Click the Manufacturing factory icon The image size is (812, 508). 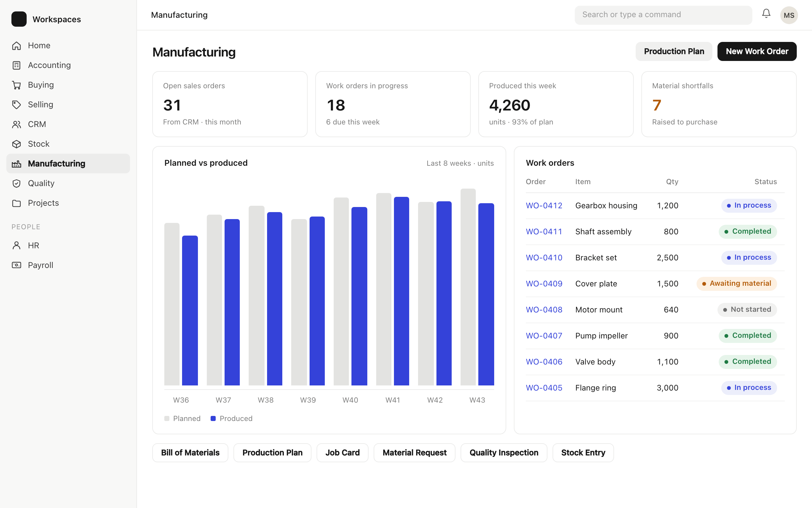click(x=16, y=164)
